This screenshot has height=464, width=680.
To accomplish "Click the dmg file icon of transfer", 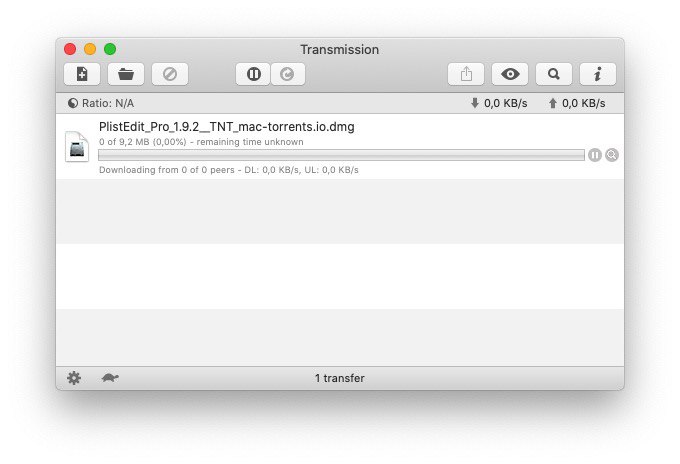I will [x=77, y=147].
